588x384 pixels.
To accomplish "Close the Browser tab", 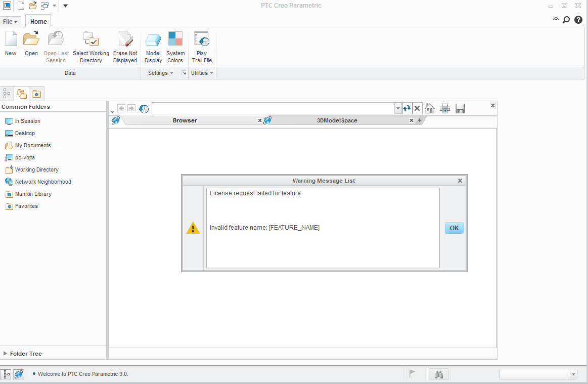I will pyautogui.click(x=259, y=120).
